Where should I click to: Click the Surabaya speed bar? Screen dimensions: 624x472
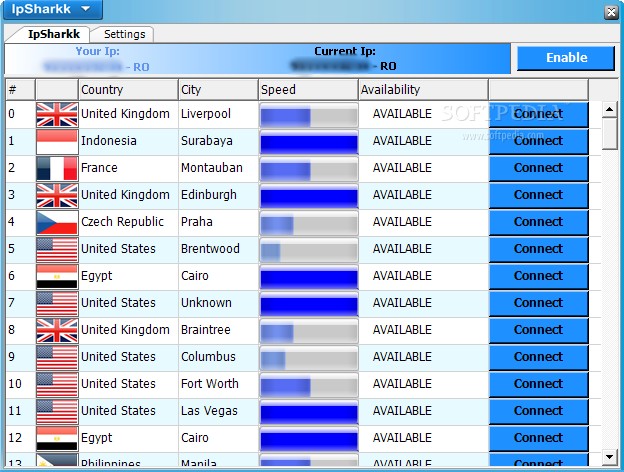309,142
